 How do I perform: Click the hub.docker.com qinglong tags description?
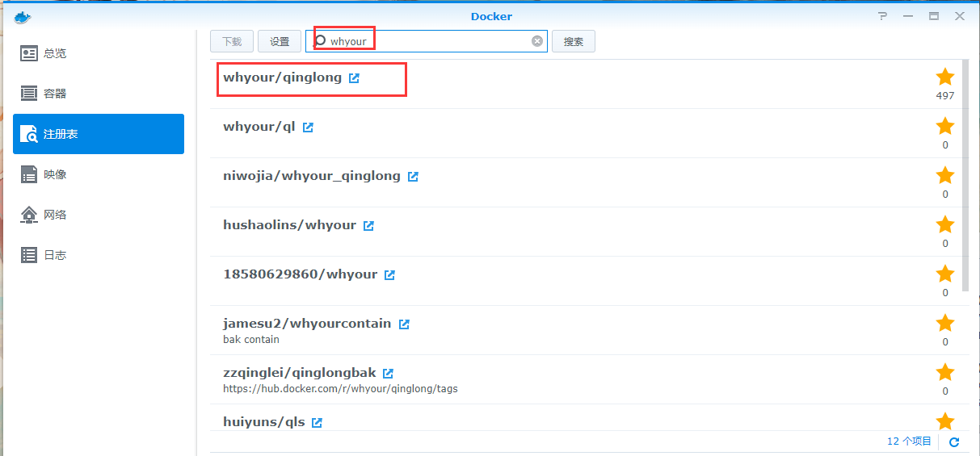pyautogui.click(x=340, y=389)
